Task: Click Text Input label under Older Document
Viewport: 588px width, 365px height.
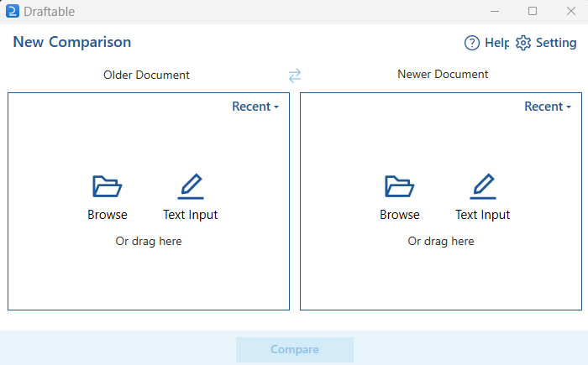Action: 191,215
